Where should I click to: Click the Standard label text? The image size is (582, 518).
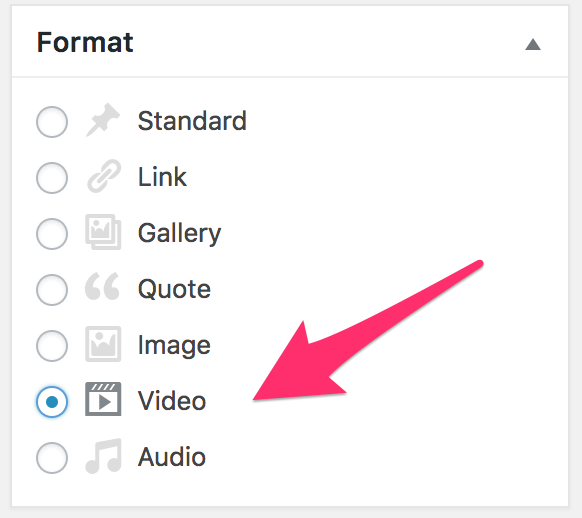pyautogui.click(x=192, y=121)
